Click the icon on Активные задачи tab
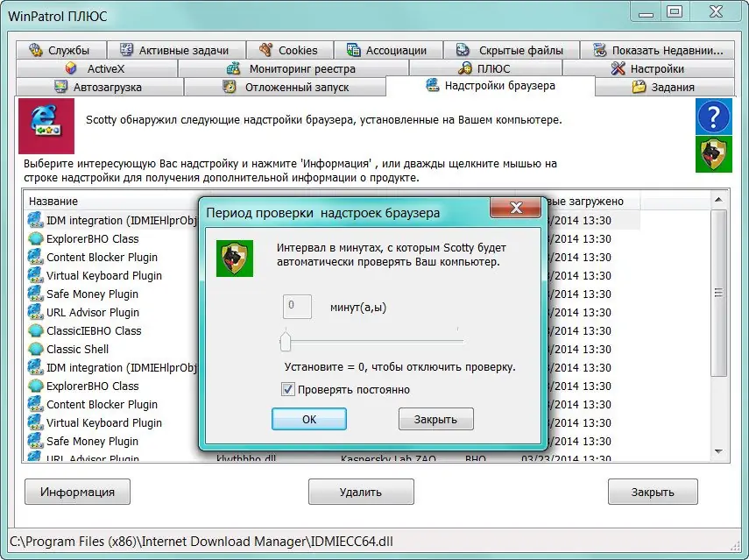This screenshot has width=749, height=560. (126, 50)
